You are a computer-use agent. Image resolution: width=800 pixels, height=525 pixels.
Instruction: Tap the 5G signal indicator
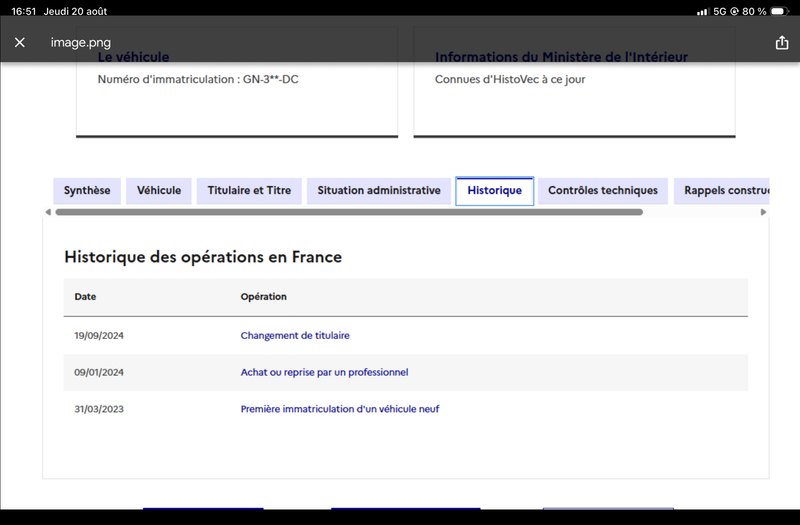coord(719,11)
